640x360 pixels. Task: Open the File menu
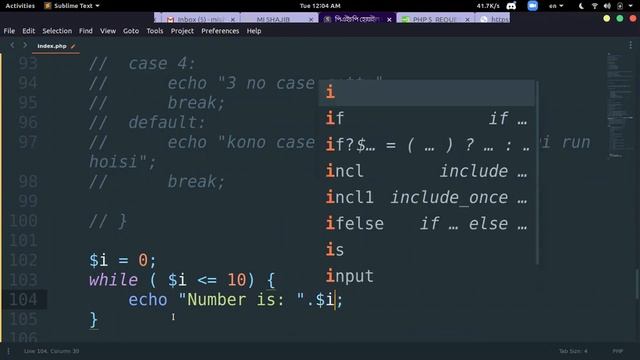(9, 31)
